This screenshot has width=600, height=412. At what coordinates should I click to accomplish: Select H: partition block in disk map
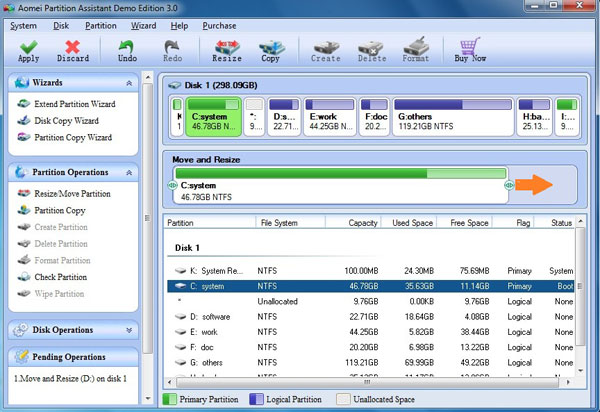534,117
